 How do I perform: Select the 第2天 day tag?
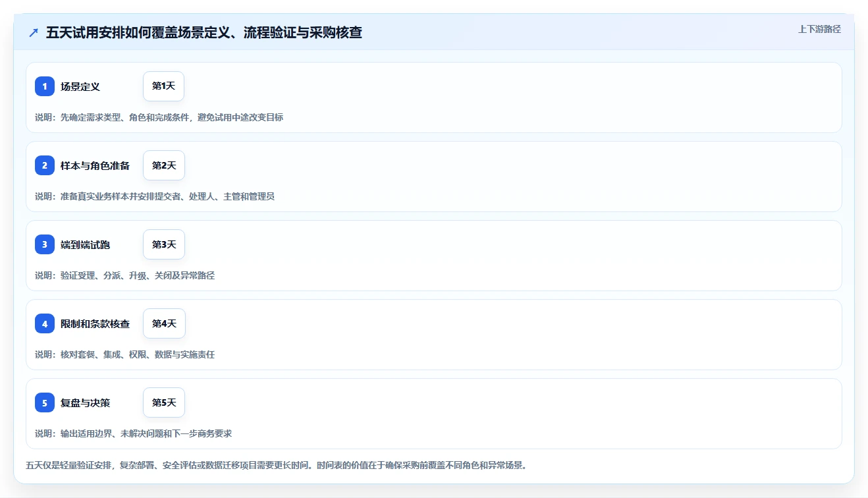[x=164, y=165]
